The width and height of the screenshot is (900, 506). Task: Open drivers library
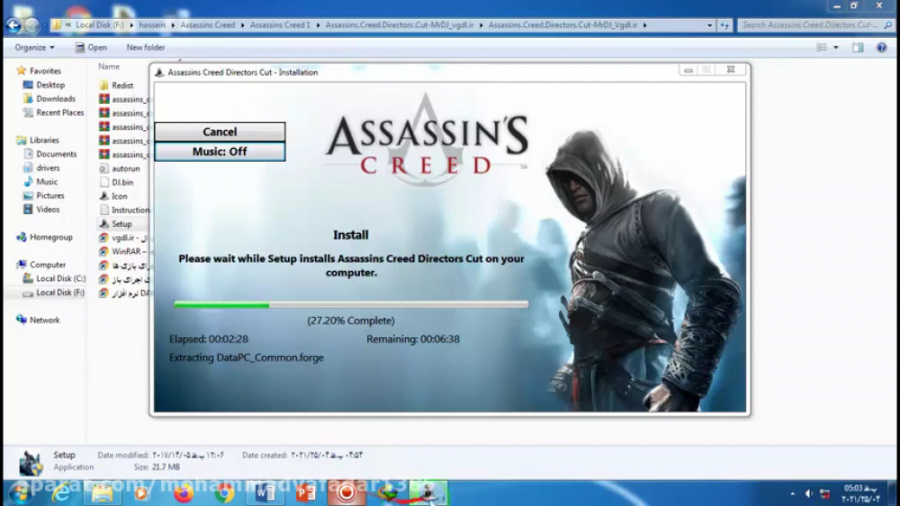click(48, 168)
